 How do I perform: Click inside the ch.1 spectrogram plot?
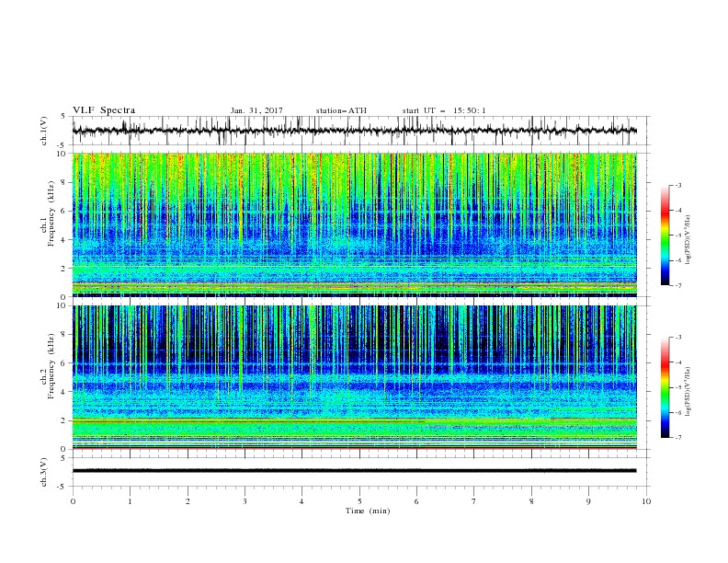click(x=354, y=224)
